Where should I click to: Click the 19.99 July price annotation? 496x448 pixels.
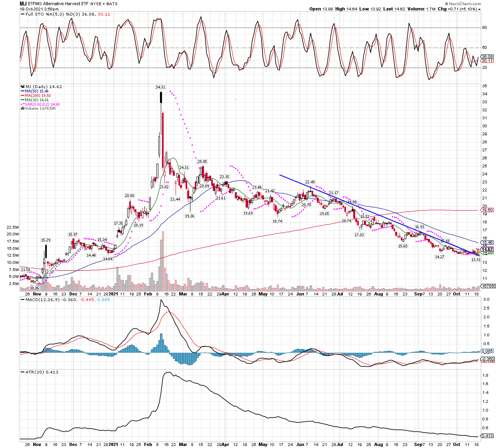(352, 202)
